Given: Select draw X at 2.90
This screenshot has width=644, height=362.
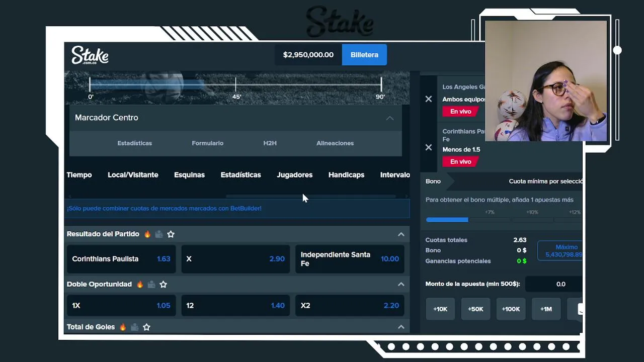Looking at the screenshot, I should [235, 259].
